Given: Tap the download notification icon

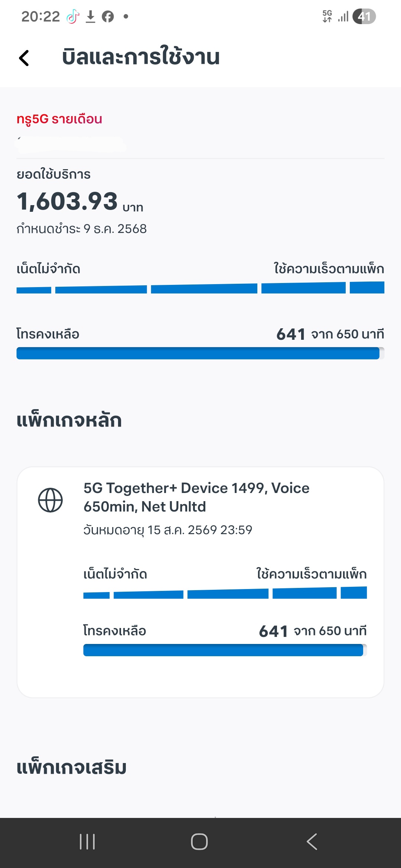Looking at the screenshot, I should pyautogui.click(x=90, y=17).
